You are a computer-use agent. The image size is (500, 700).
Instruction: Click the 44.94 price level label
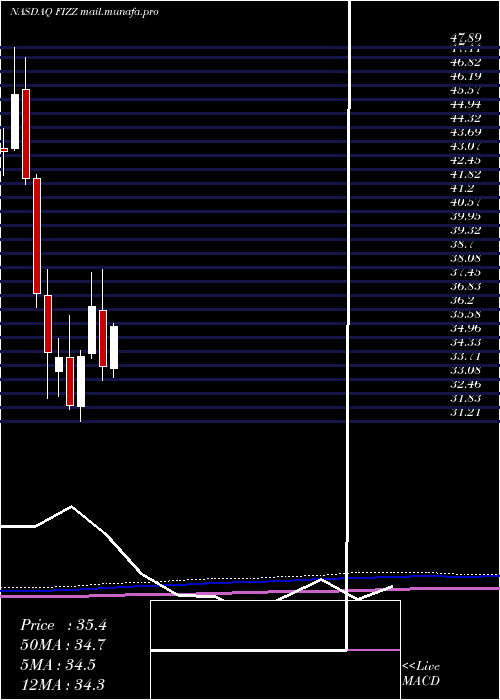pyautogui.click(x=465, y=105)
